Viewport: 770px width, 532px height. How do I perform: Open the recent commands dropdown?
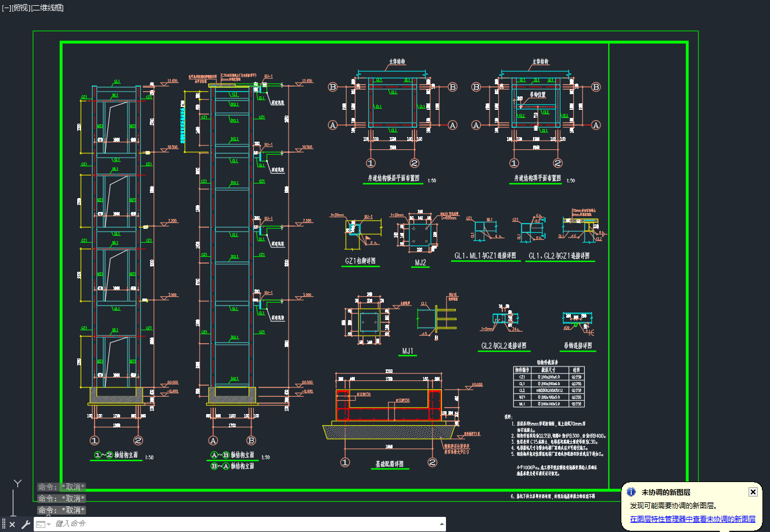pyautogui.click(x=44, y=524)
